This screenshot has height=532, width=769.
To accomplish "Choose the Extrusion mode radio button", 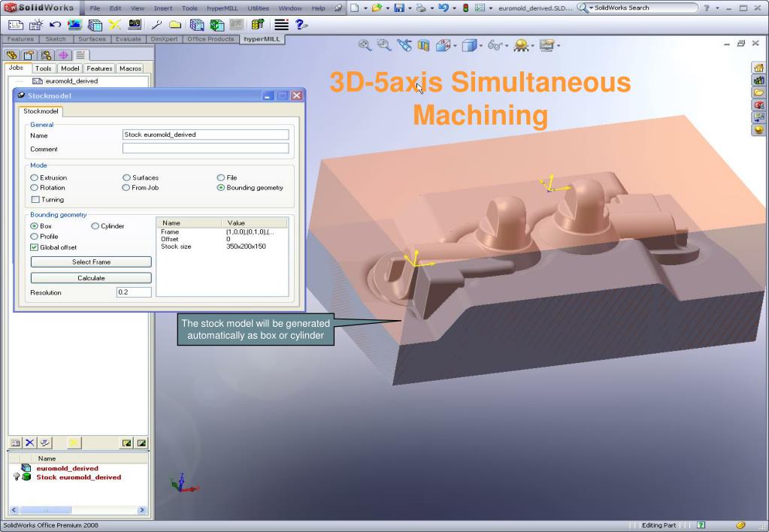I will (x=35, y=178).
